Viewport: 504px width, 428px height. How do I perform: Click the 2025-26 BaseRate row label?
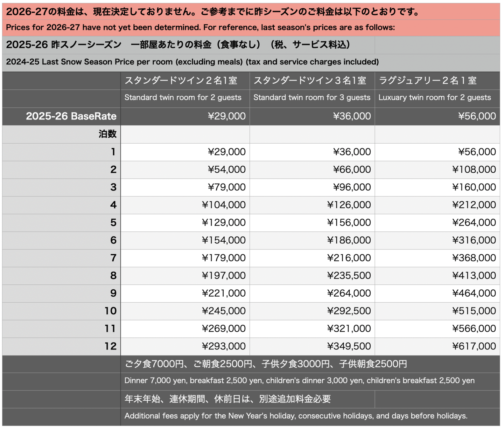(71, 116)
